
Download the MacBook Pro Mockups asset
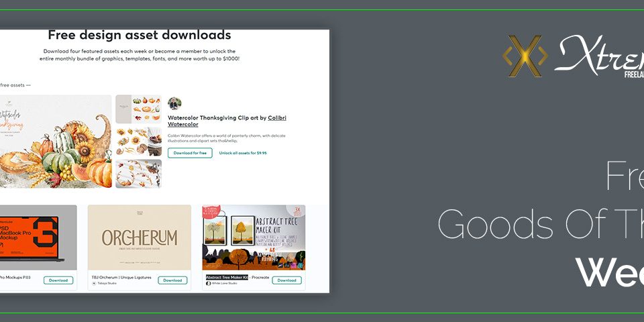(58, 280)
